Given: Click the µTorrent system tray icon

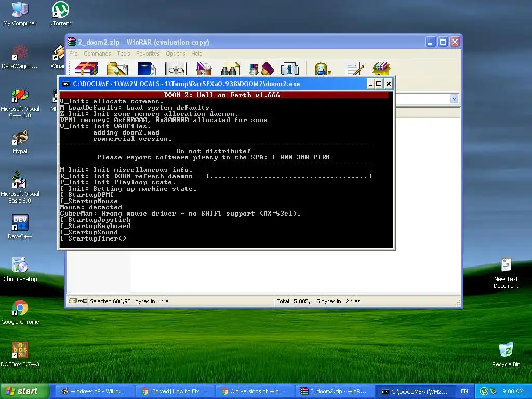Looking at the screenshot, I should 484,391.
